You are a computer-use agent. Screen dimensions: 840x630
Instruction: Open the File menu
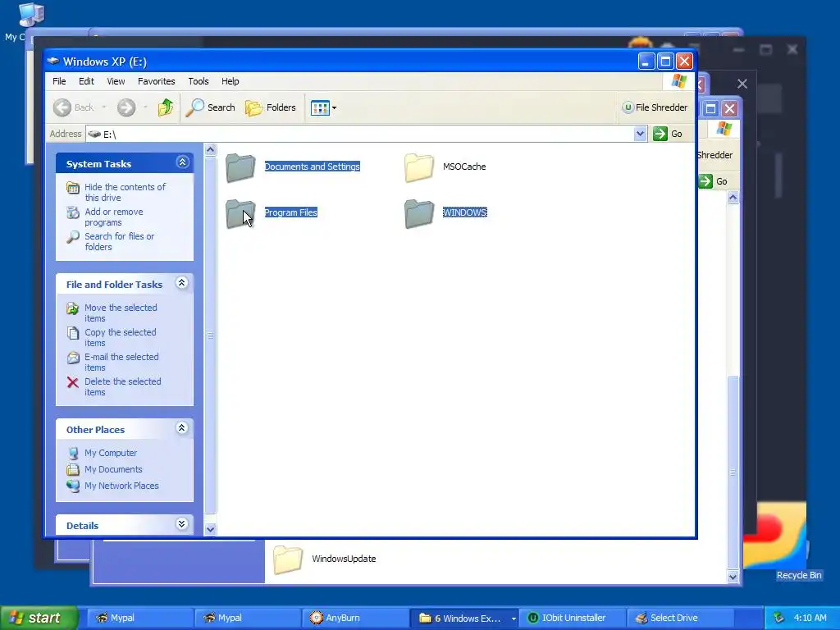point(59,81)
